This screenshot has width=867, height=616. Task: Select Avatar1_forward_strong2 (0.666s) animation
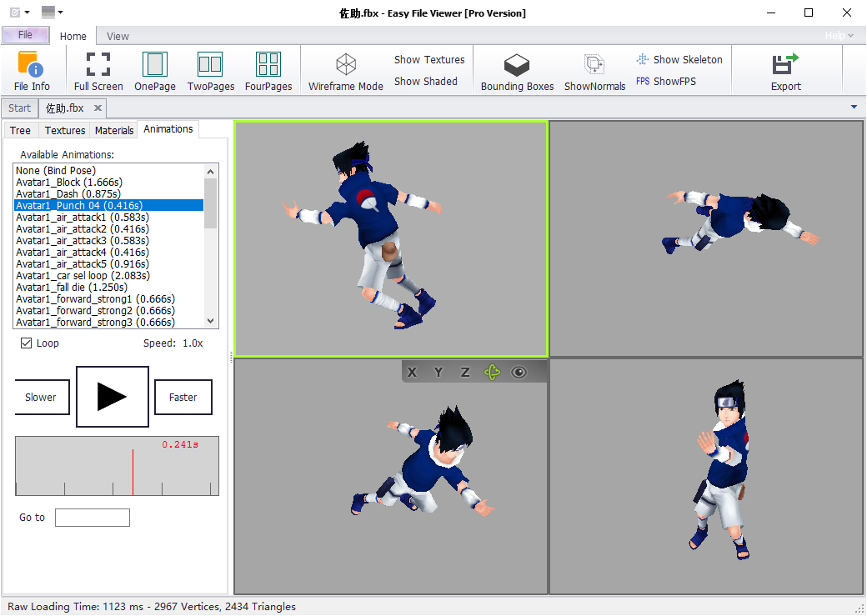109,310
